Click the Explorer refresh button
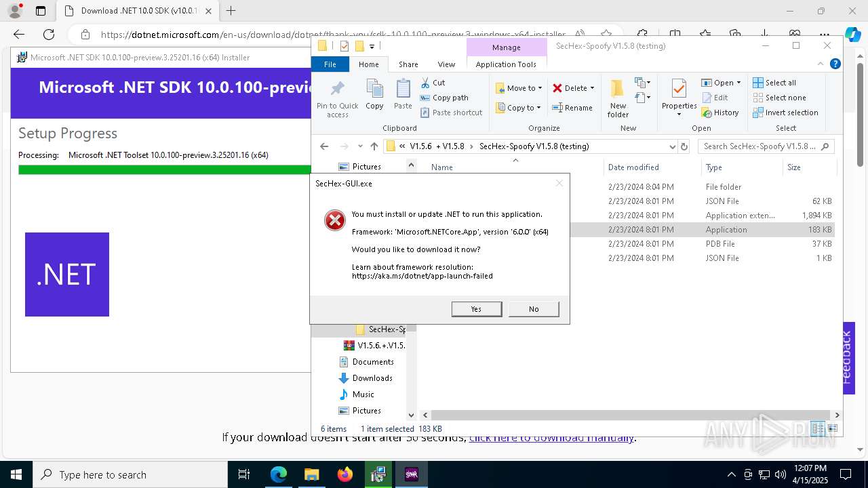868x488 pixels. [x=684, y=146]
